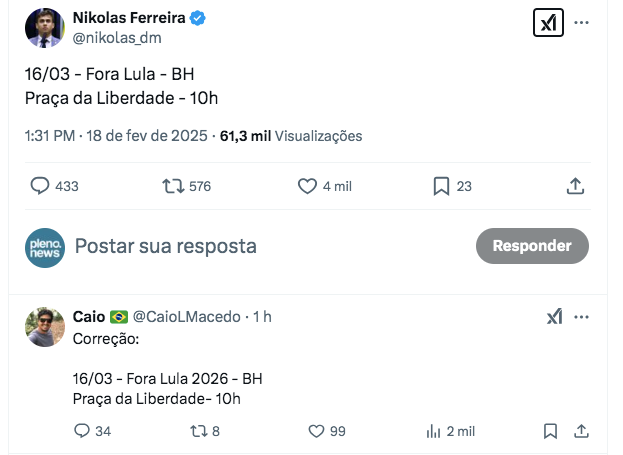Click the Grok icon on Nikolas Ferreira's post
The image size is (623, 455).
click(548, 24)
